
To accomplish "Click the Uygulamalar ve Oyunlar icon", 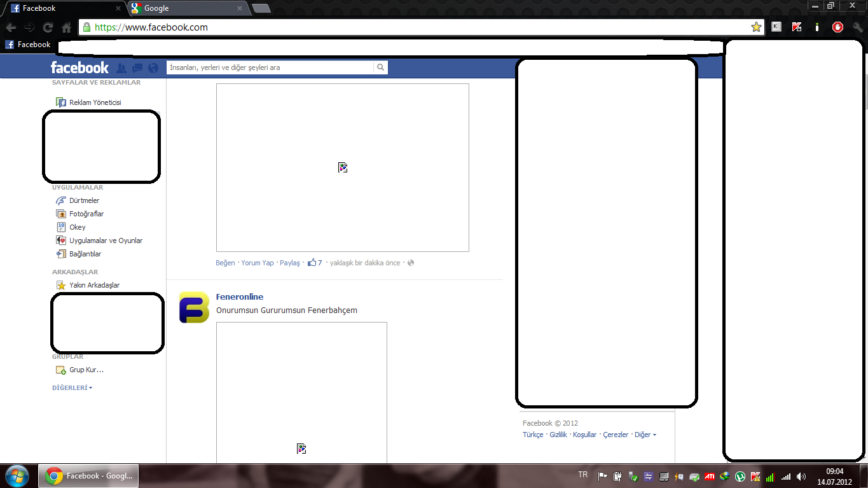I will [61, 241].
